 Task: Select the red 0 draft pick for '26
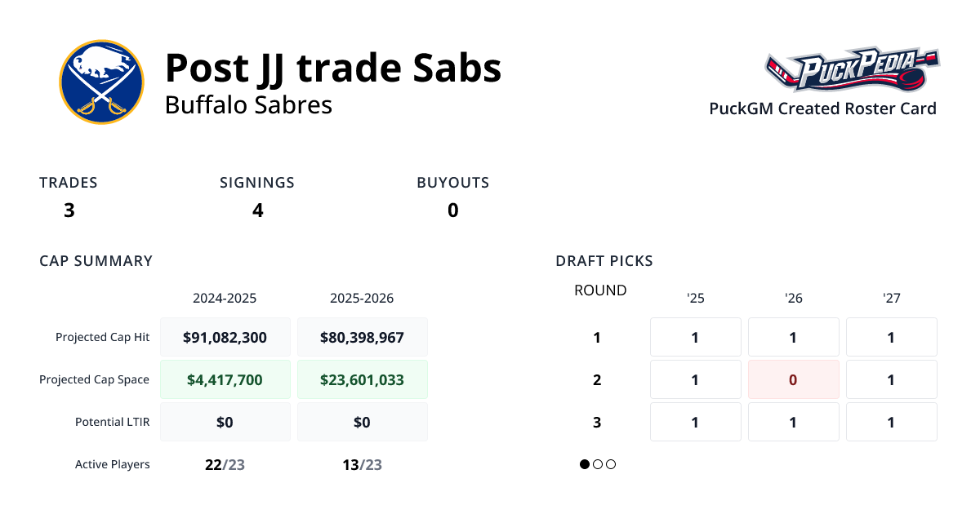click(793, 379)
